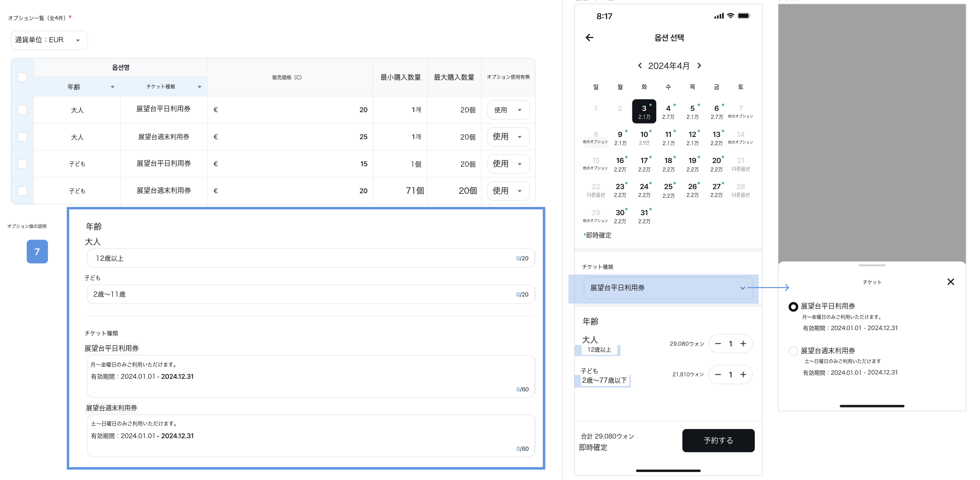
Task: Edit price 25 for 大人 週末 row
Action: click(290, 137)
